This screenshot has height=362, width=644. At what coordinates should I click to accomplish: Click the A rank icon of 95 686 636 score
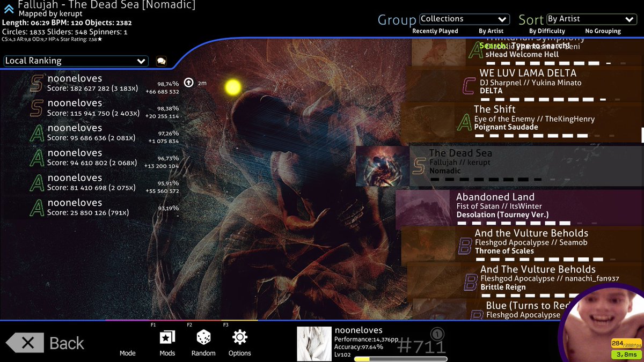(x=36, y=133)
